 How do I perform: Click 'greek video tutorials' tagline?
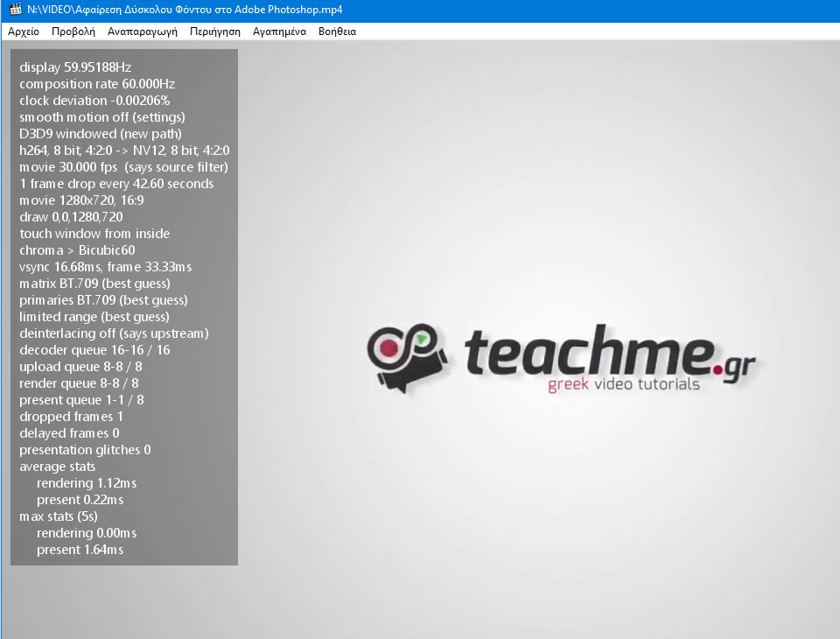point(624,384)
